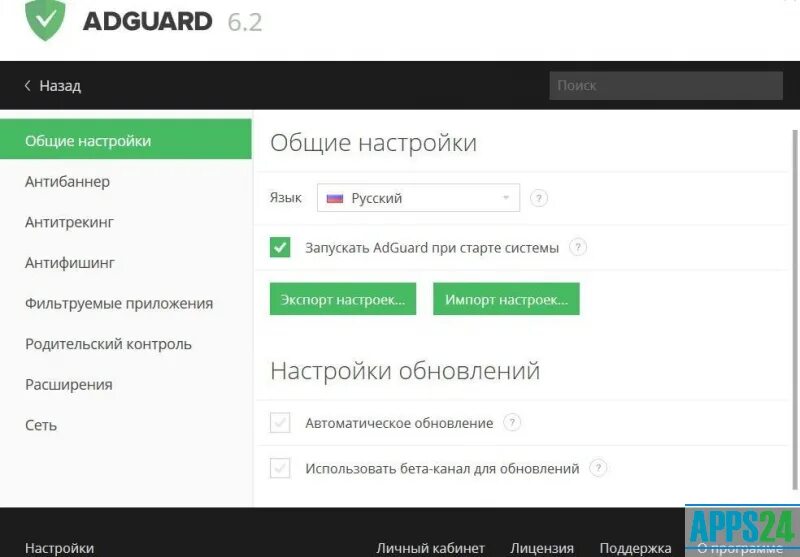The height and width of the screenshot is (557, 800).
Task: Open Антибаннер settings section
Action: (x=67, y=182)
